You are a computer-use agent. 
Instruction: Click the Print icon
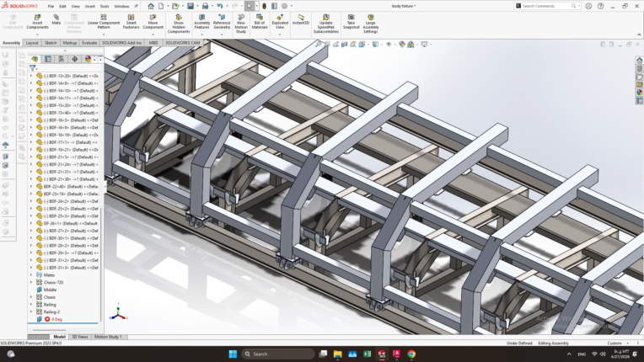[205, 6]
